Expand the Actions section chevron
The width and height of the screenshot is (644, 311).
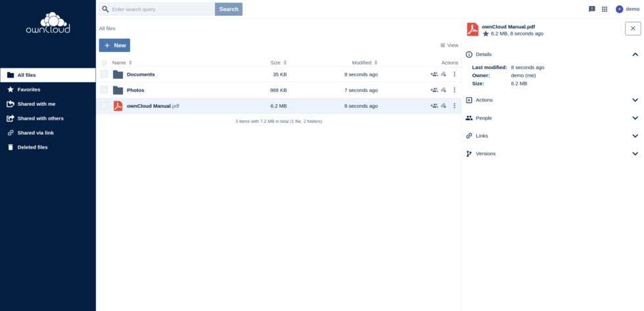click(x=635, y=100)
